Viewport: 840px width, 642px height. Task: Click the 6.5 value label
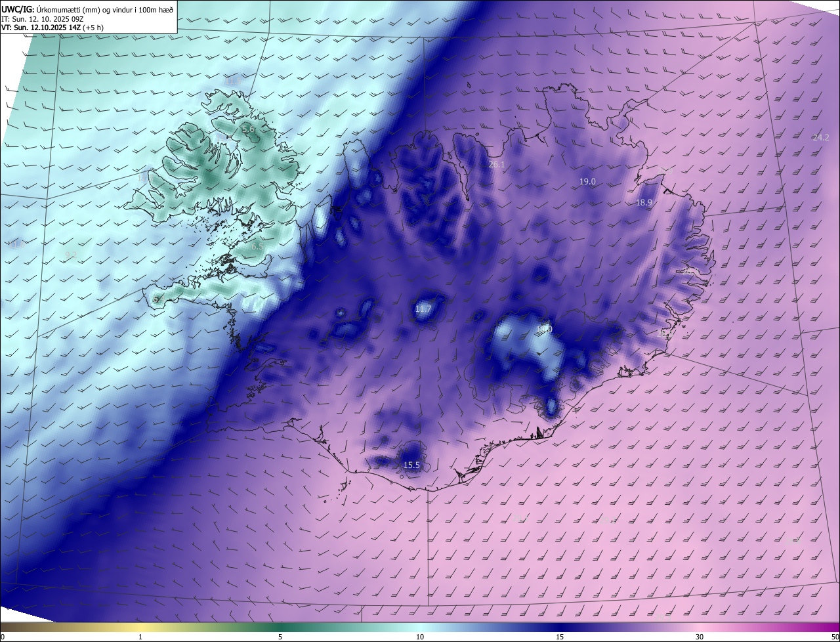257,246
